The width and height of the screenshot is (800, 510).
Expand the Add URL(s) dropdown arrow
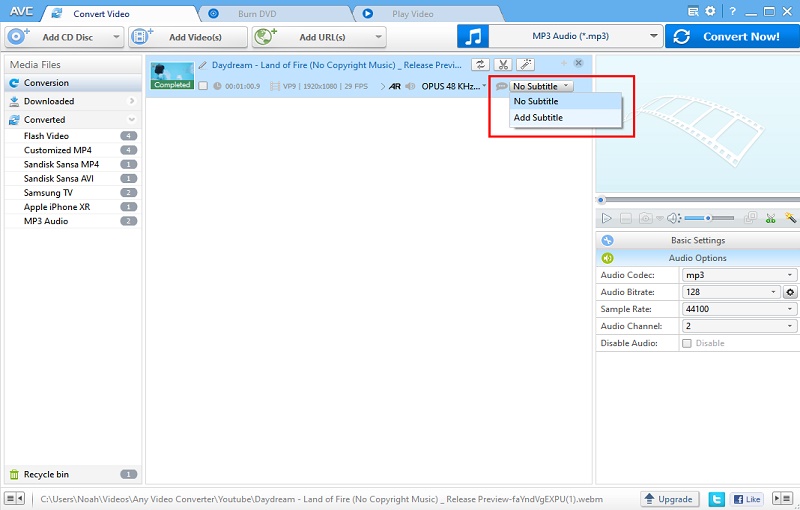378,37
